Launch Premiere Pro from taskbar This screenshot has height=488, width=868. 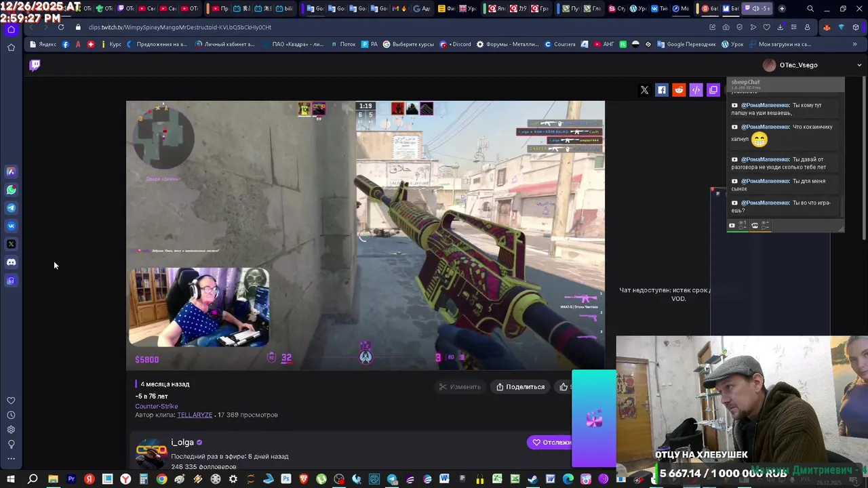71,479
